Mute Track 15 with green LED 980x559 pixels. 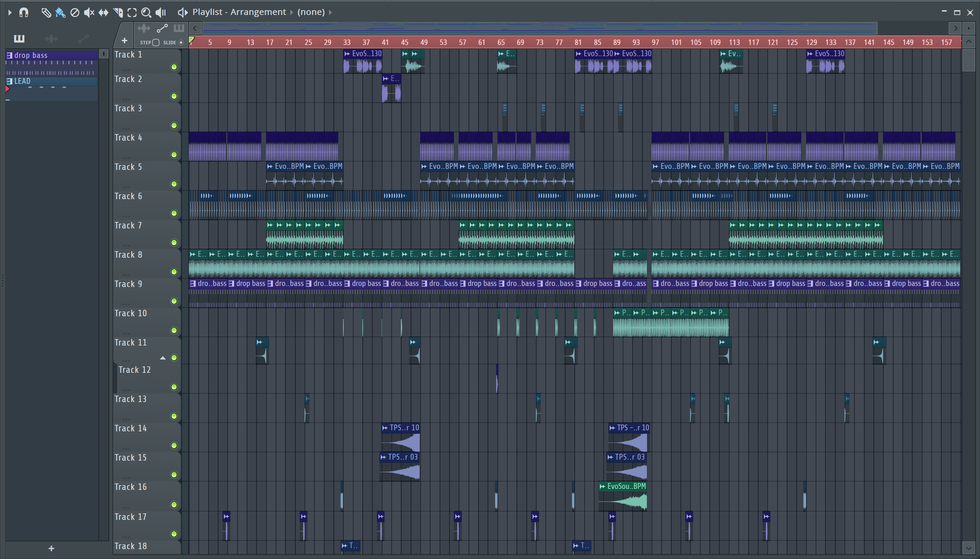[x=174, y=475]
